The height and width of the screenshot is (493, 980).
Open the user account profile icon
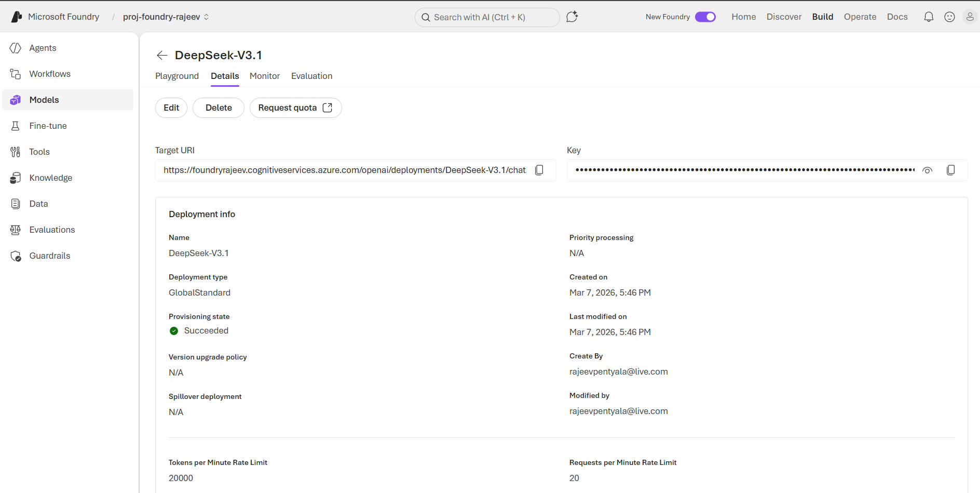coord(969,17)
